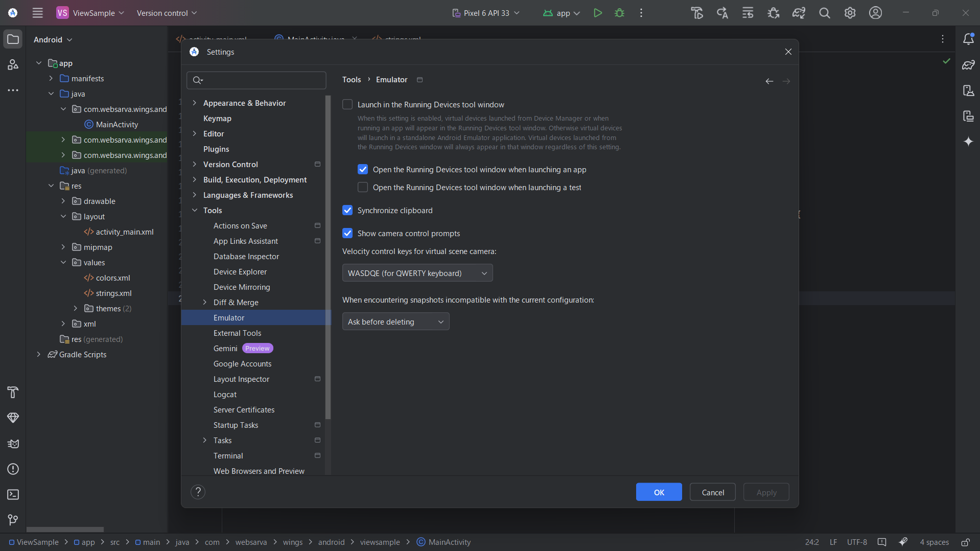Uncheck Open Running Devices when launching an app

click(363, 169)
